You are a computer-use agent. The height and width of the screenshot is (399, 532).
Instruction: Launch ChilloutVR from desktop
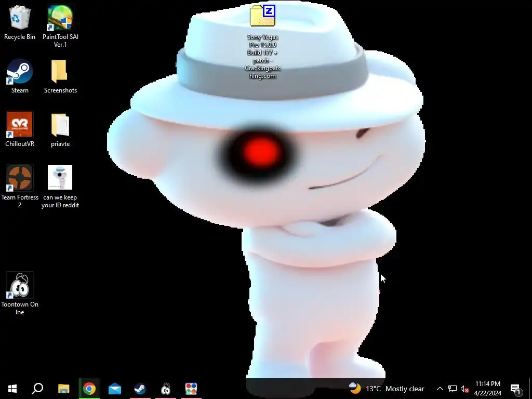[20, 129]
